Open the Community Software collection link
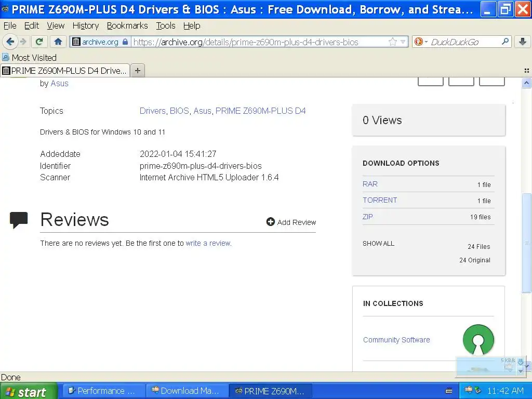The image size is (532, 399). [396, 340]
